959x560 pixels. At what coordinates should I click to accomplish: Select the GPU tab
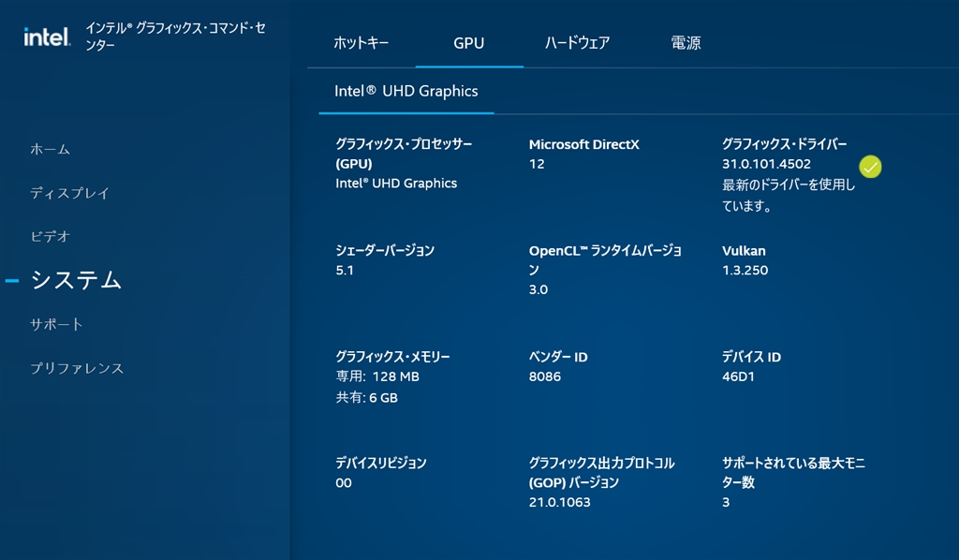(x=468, y=43)
